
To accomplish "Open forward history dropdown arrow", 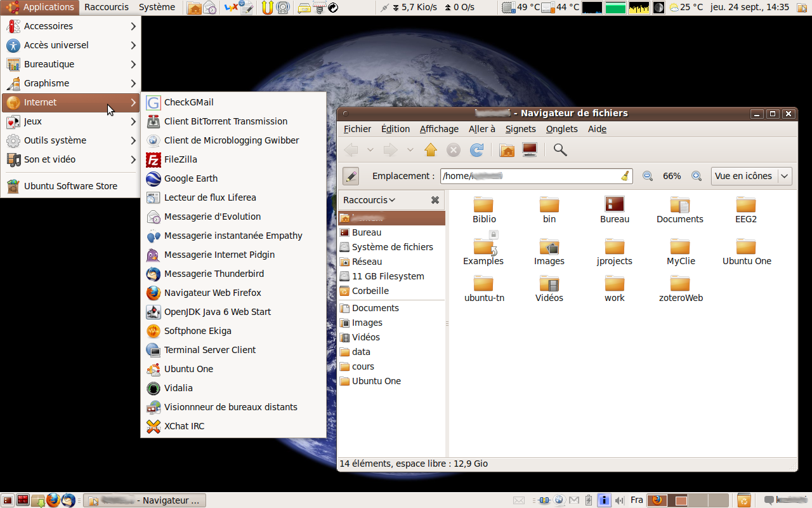I will click(x=410, y=150).
